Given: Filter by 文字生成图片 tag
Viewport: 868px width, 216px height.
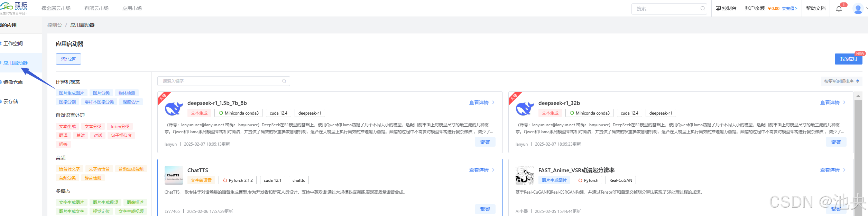Looking at the screenshot, I should pyautogui.click(x=72, y=203).
